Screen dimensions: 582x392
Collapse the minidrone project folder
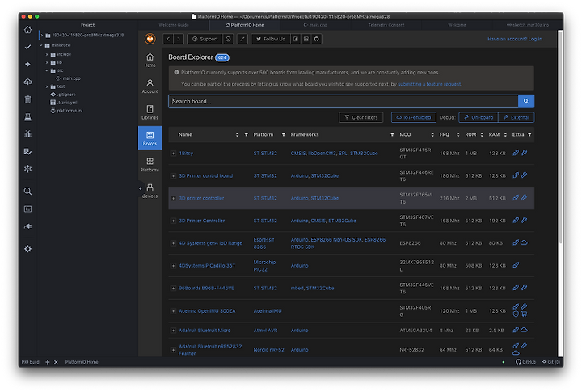(x=41, y=45)
